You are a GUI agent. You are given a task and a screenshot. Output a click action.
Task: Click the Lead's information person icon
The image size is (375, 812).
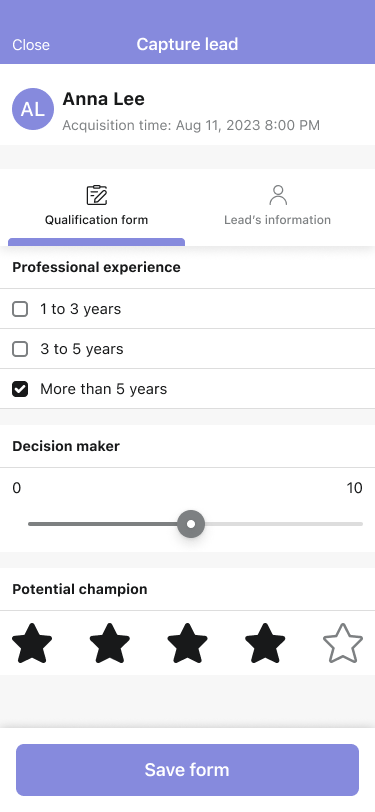pyautogui.click(x=278, y=195)
